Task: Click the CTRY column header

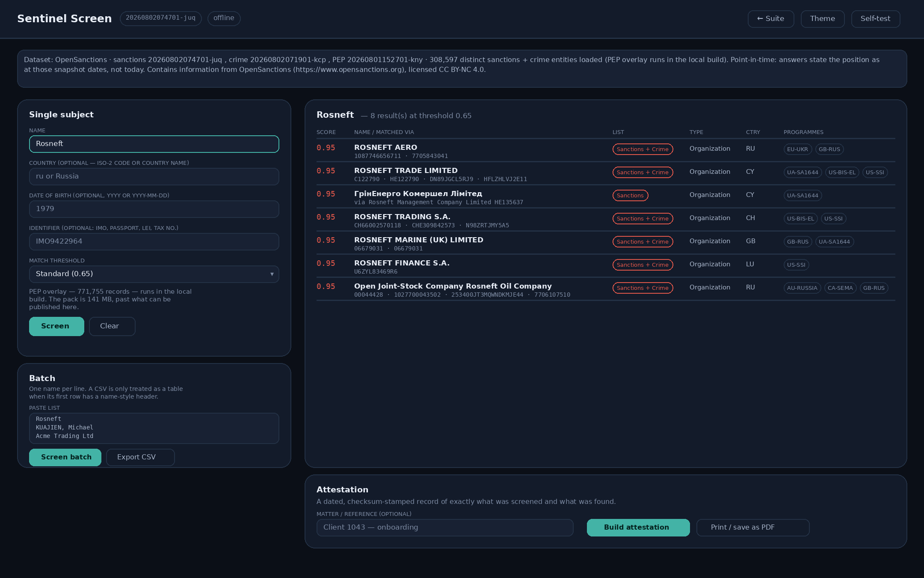Action: (x=753, y=132)
